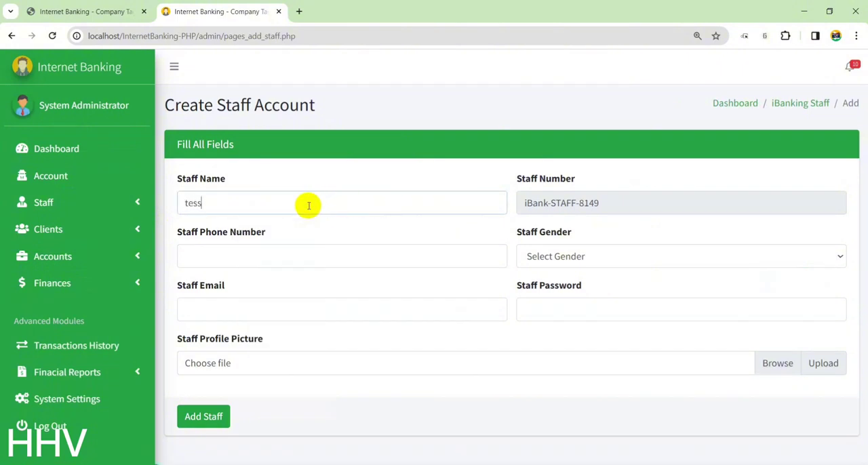Open the hamburger sidebar toggle menu
868x465 pixels.
coord(174,66)
